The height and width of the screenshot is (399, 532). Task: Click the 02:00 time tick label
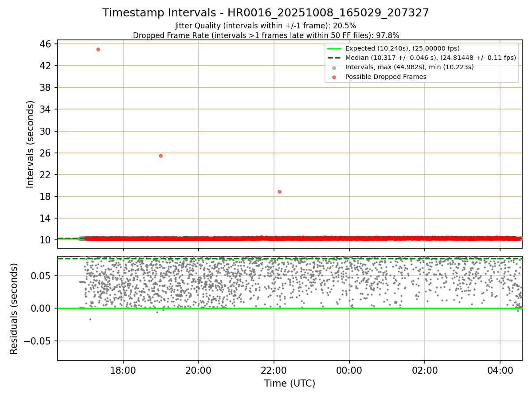click(x=425, y=370)
